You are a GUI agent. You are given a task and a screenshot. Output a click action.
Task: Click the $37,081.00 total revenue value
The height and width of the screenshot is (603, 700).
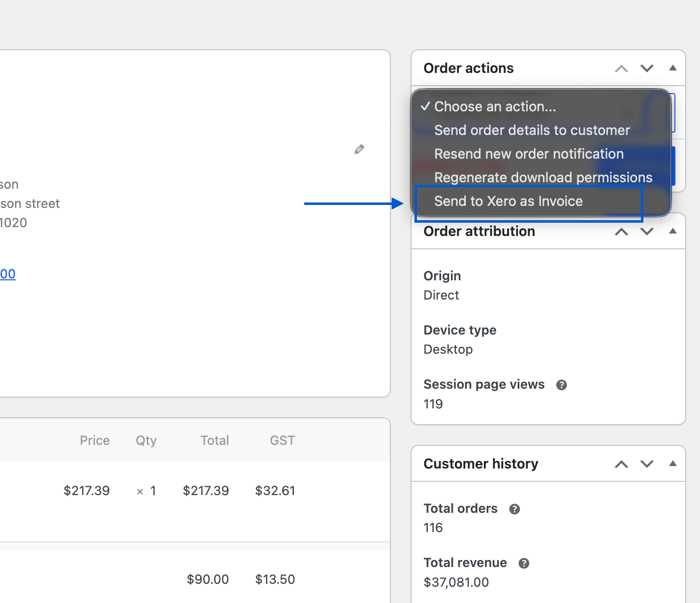coord(456,582)
